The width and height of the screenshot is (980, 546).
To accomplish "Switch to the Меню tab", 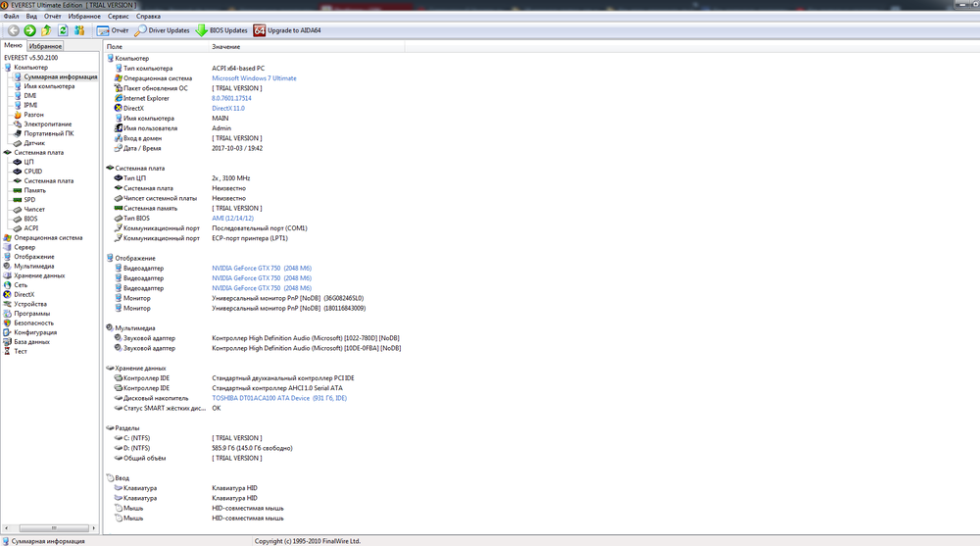I will tap(13, 45).
